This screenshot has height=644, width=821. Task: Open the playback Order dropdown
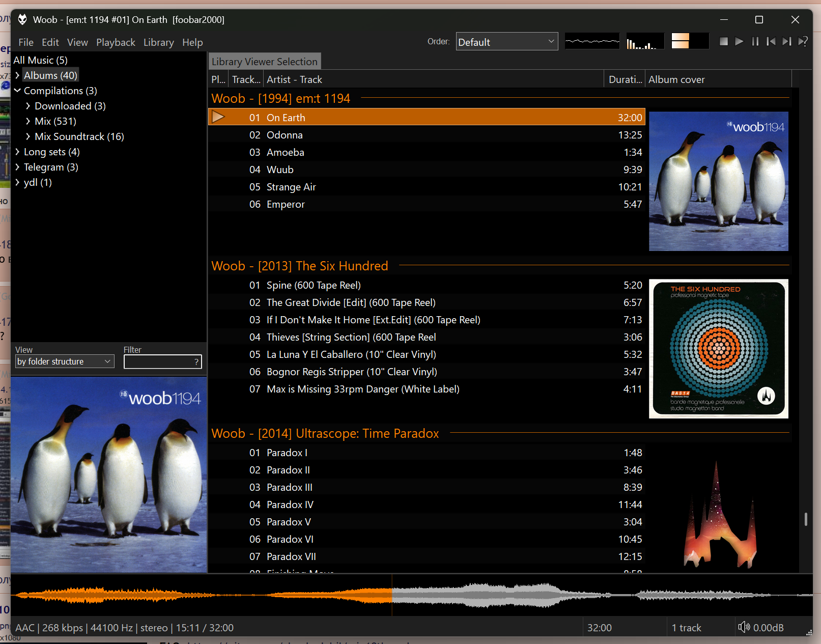(x=506, y=42)
